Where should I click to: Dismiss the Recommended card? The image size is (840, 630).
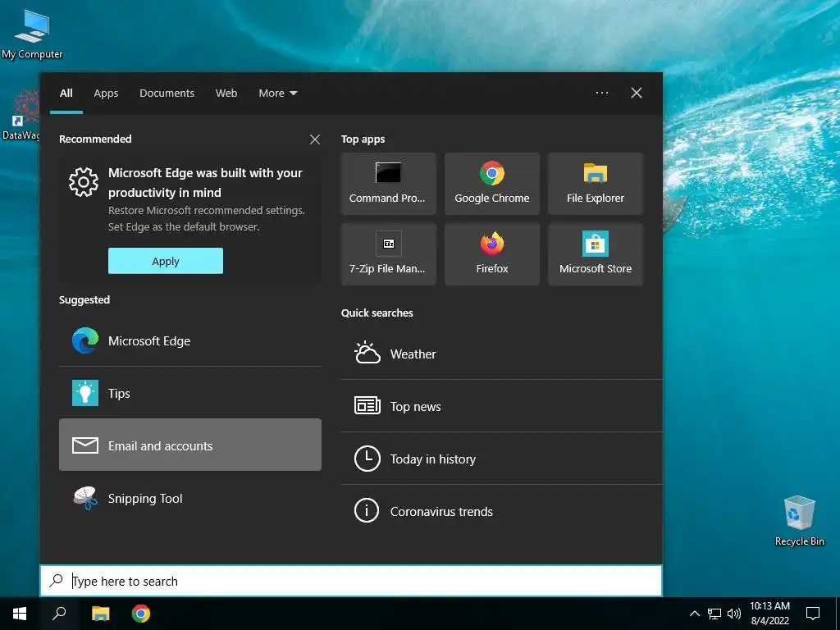pos(315,139)
